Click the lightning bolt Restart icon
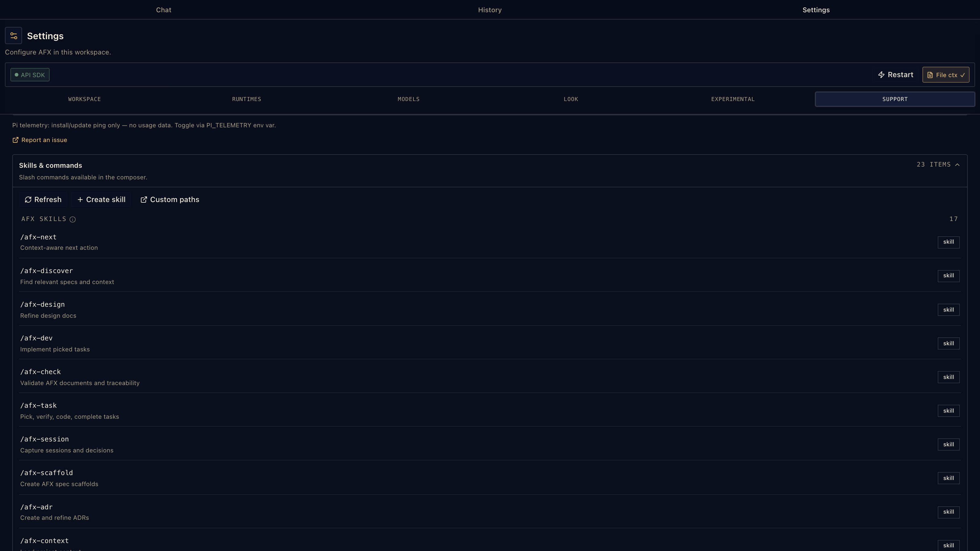 click(x=881, y=75)
